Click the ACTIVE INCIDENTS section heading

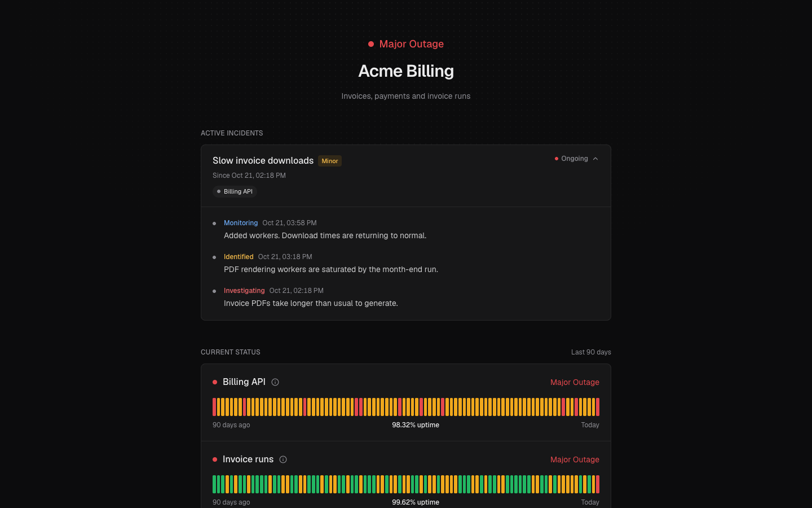[x=232, y=133]
